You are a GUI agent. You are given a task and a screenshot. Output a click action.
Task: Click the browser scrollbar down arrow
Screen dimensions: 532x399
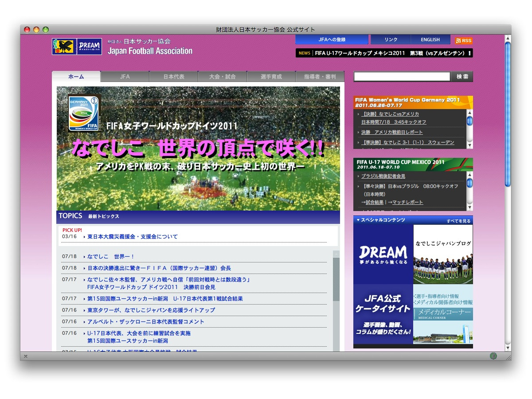[x=508, y=348]
